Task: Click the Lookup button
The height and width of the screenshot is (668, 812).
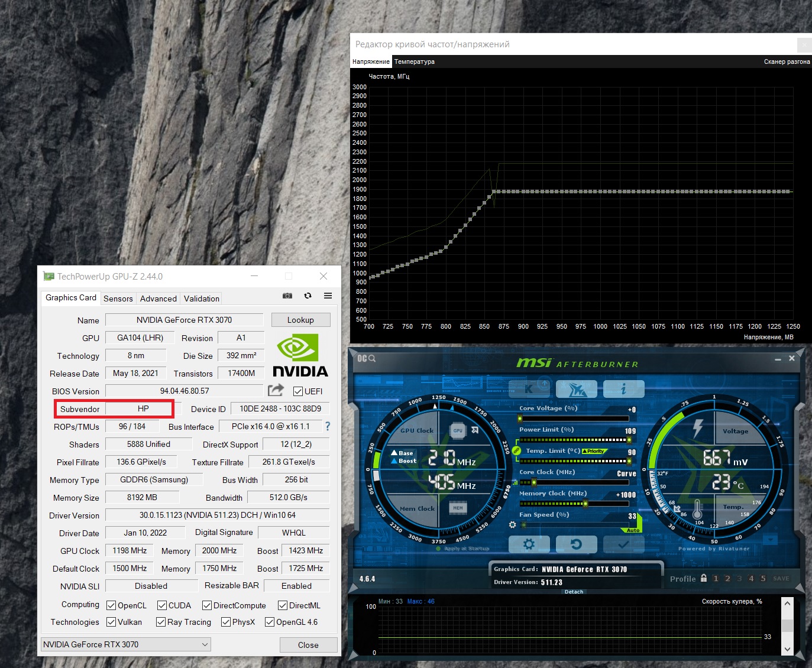Action: 300,320
